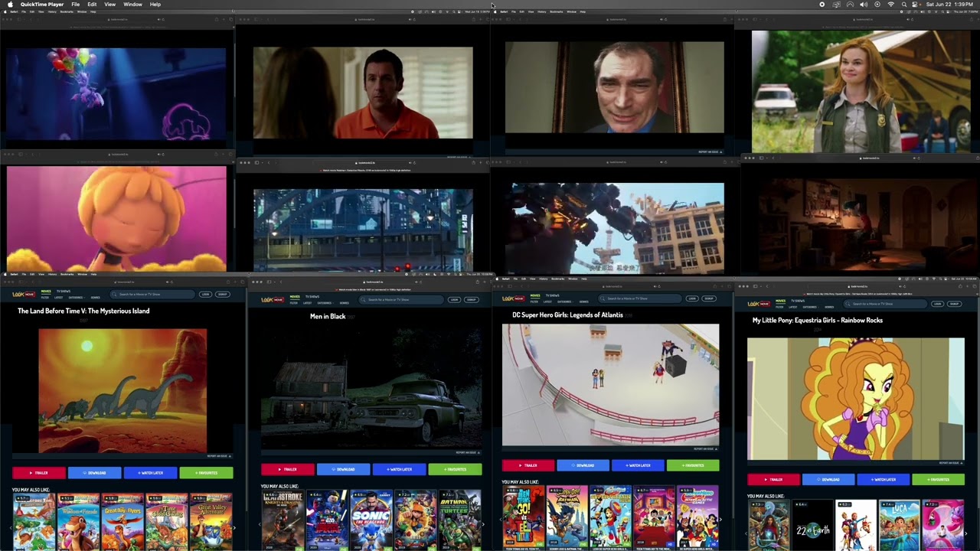Select TV Shows tab in My Little Pony window
980x551 pixels.
point(799,301)
